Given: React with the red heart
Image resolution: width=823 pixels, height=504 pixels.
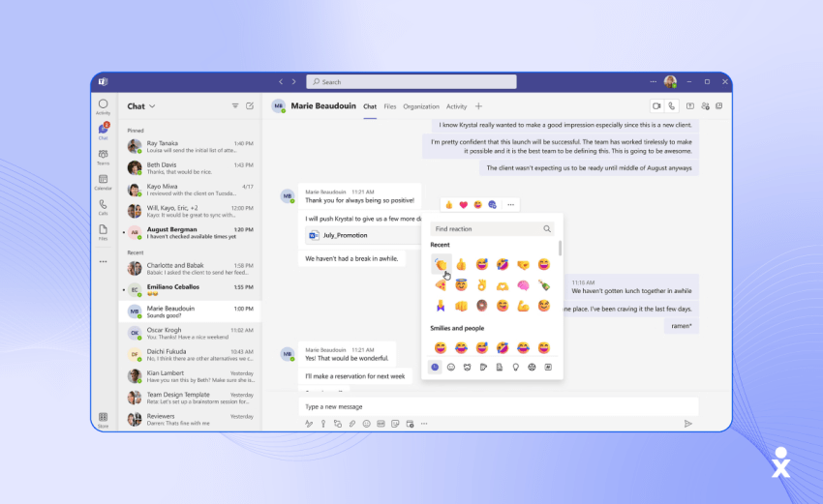Looking at the screenshot, I should [463, 204].
